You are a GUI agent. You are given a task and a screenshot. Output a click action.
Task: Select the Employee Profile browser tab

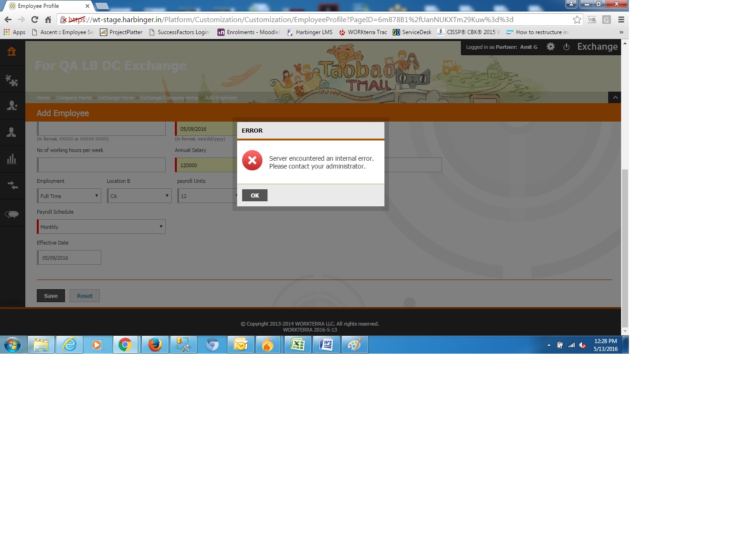coord(46,6)
